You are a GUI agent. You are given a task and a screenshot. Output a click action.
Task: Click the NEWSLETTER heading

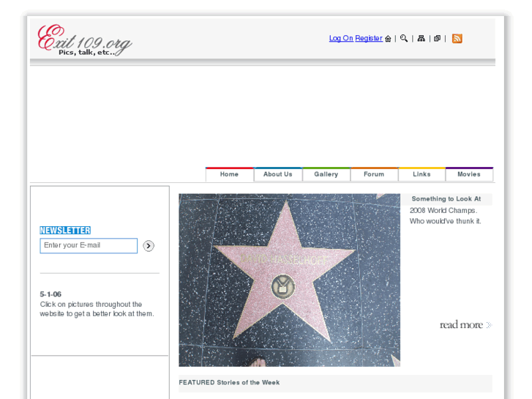click(65, 231)
